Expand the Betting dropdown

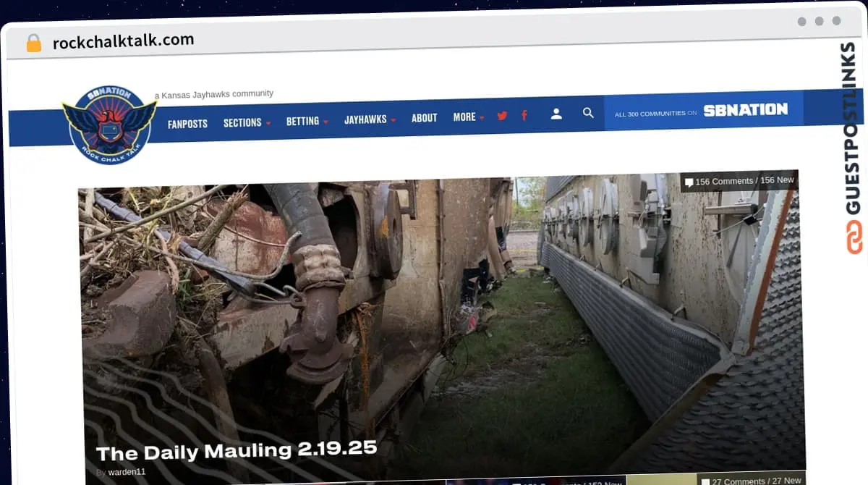(x=307, y=121)
